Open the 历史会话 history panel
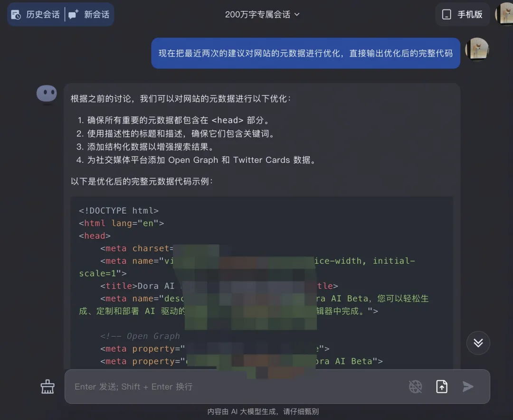Viewport: 513px width, 420px height. click(x=36, y=15)
